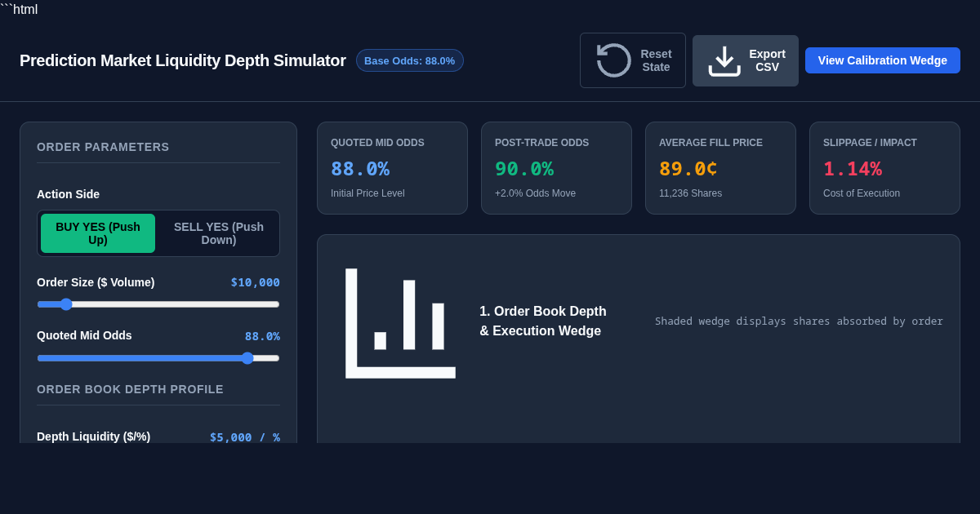
Task: Click the ORDER PARAMETERS section heading
Action: [x=103, y=147]
